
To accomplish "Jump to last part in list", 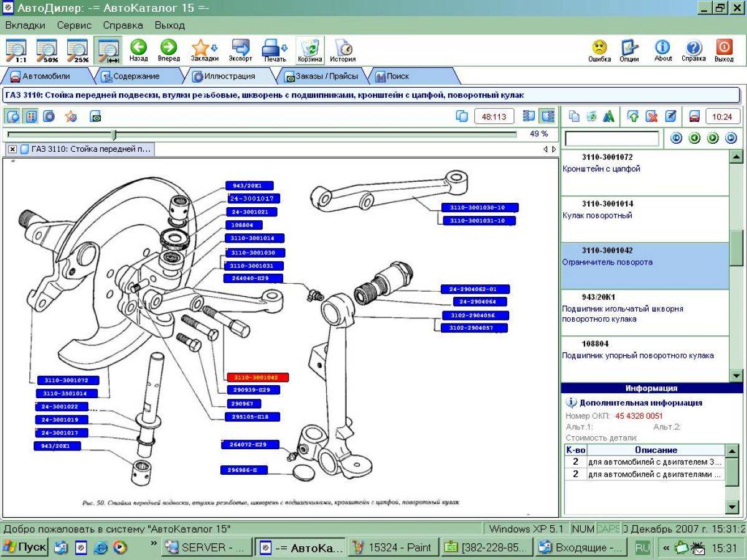I will click(x=731, y=138).
